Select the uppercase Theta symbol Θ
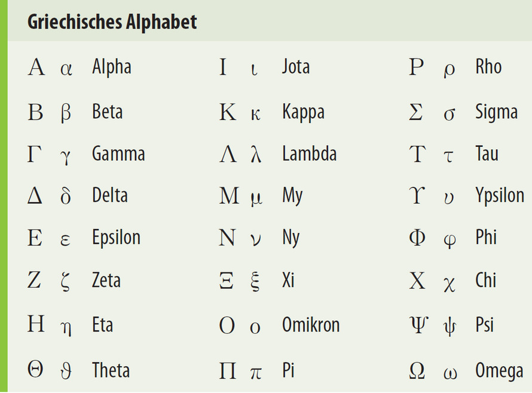532x393 pixels. 35,369
